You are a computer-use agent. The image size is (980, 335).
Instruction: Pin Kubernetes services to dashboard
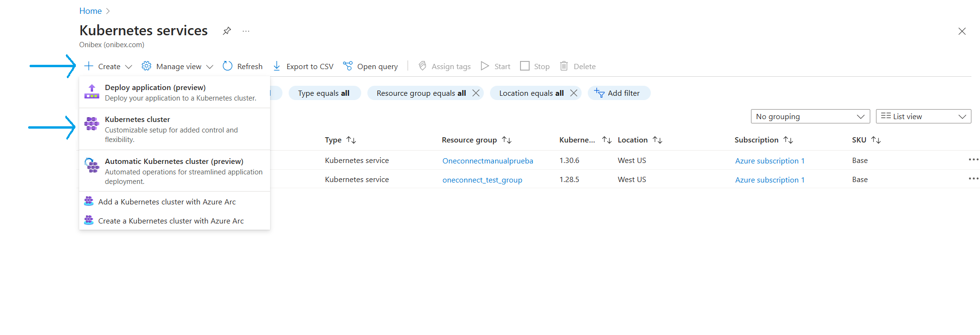point(227,31)
